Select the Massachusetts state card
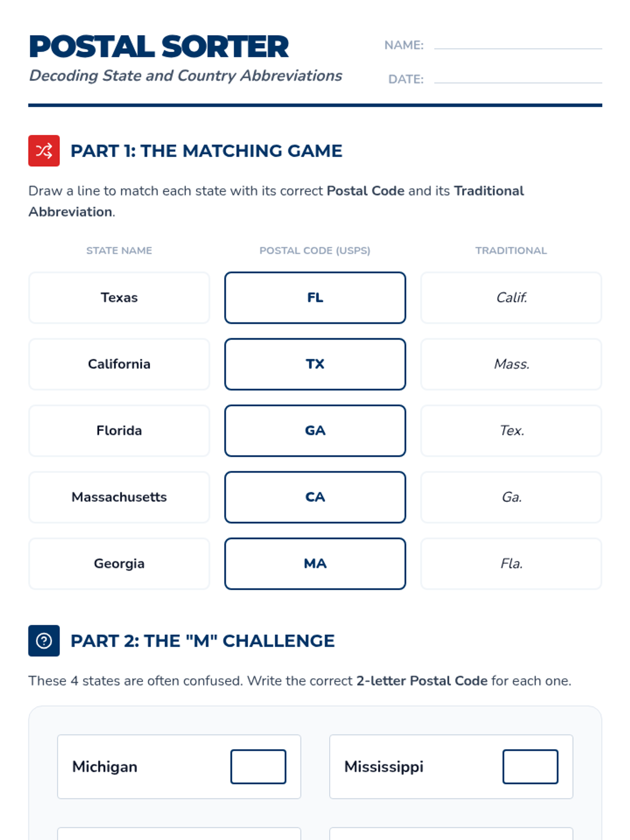 tap(119, 497)
